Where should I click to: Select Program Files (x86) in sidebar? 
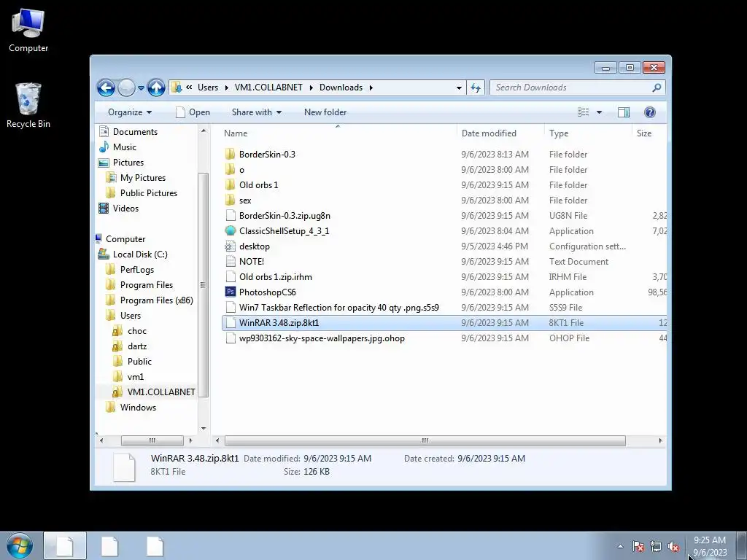(156, 300)
